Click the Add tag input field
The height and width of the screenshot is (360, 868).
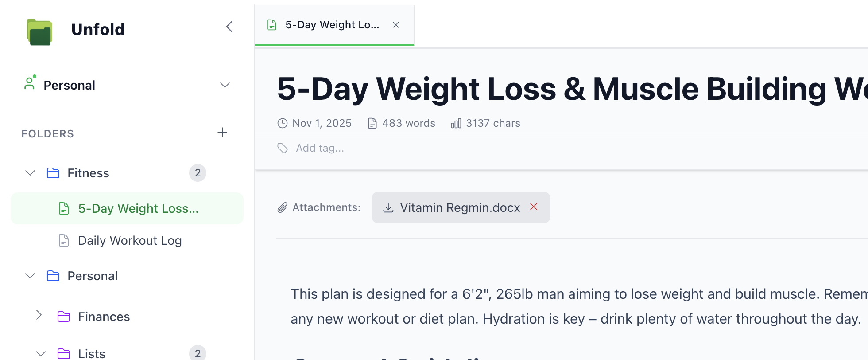320,148
